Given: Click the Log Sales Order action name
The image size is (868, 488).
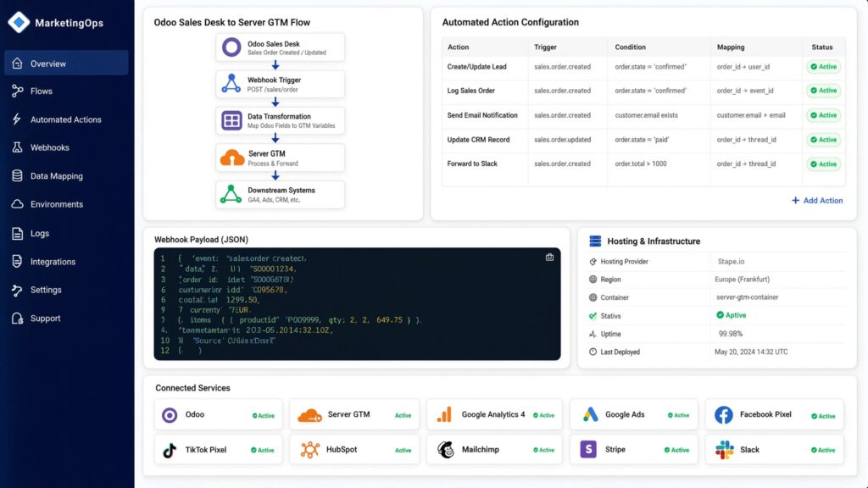Looking at the screenshot, I should [471, 90].
